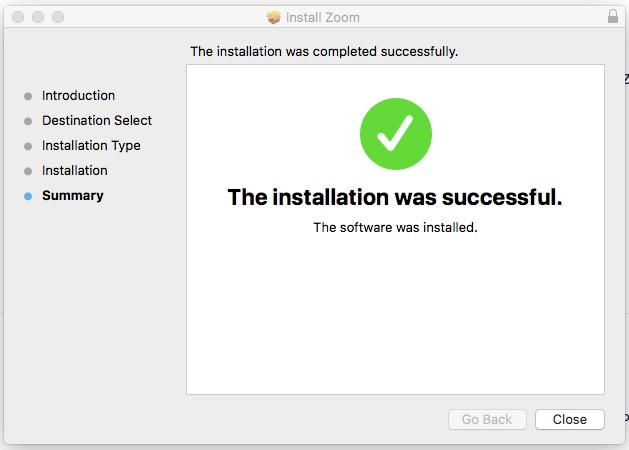The height and width of the screenshot is (450, 629).
Task: Click the Install Zoom window title
Action: tap(323, 17)
